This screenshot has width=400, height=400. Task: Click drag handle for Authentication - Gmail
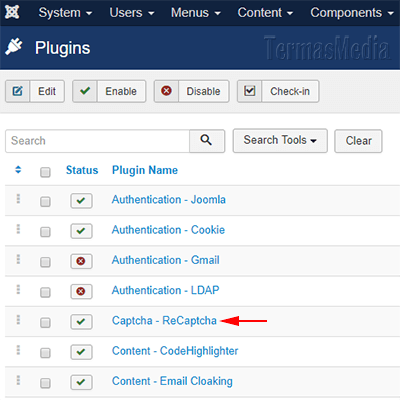(18, 259)
